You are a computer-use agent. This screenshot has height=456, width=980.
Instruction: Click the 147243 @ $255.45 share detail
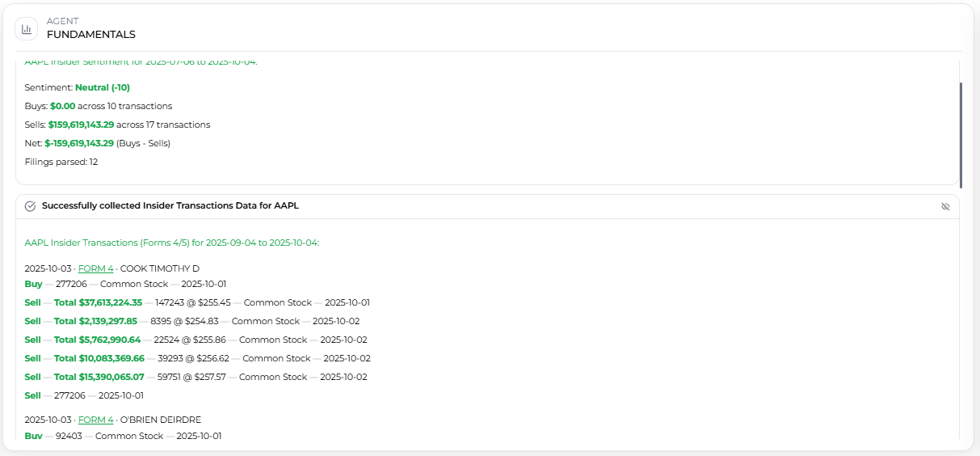pos(193,302)
